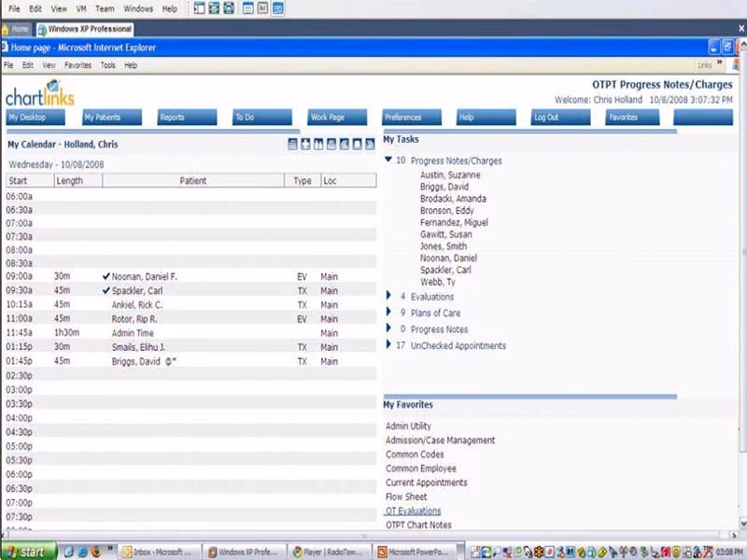Image resolution: width=747 pixels, height=560 pixels.
Task: Open the Admin Utility favorite
Action: click(x=408, y=427)
